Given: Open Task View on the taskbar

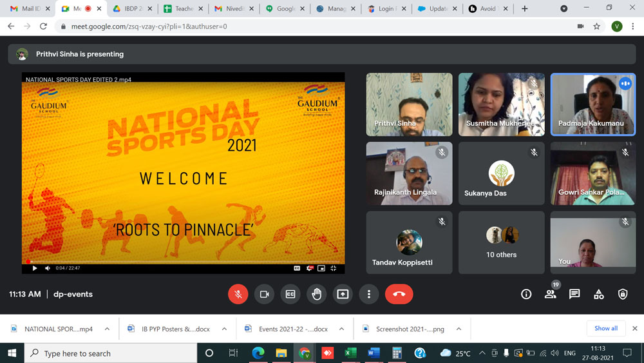Looking at the screenshot, I should 233,353.
